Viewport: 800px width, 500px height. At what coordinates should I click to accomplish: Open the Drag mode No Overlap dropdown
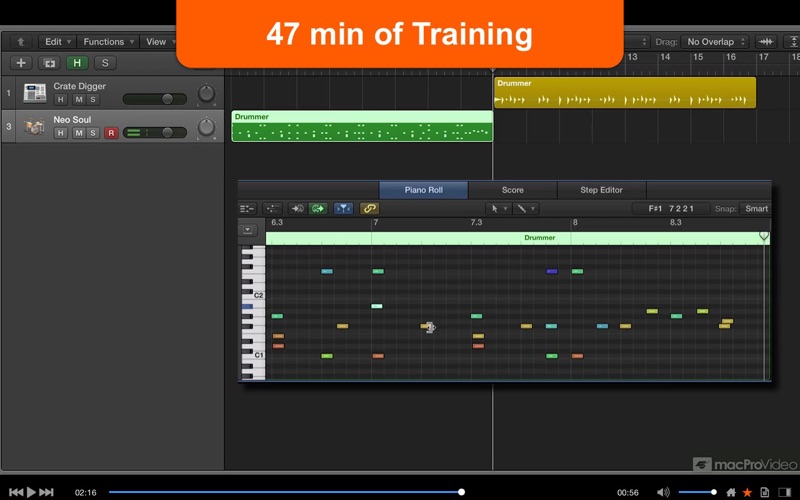715,42
